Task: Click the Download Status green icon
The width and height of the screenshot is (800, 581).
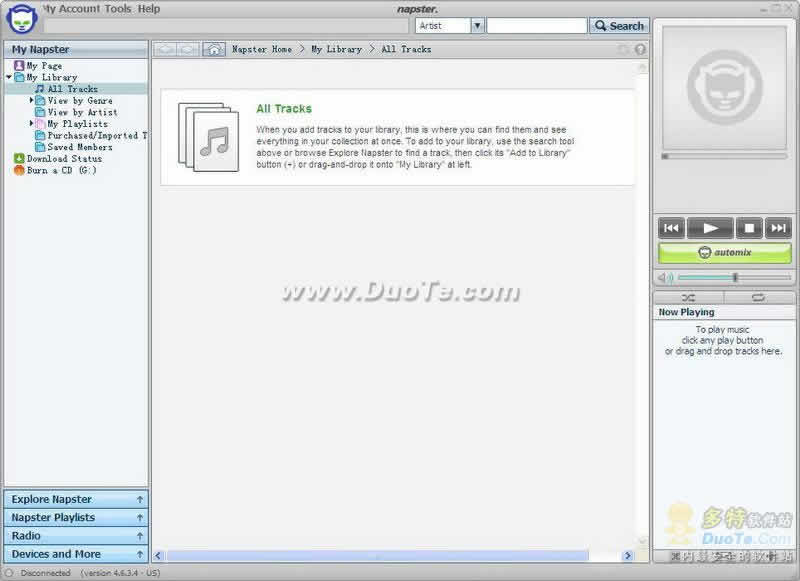Action: pyautogui.click(x=19, y=159)
